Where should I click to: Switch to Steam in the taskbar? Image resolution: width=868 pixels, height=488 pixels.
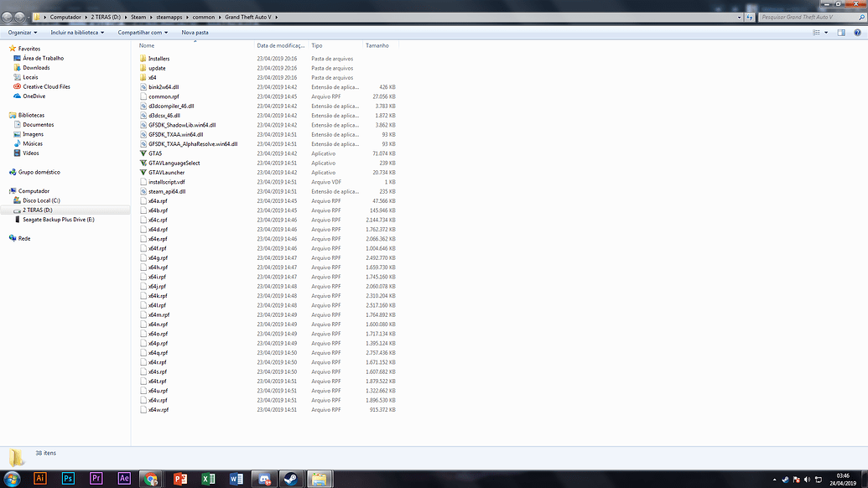pos(291,479)
